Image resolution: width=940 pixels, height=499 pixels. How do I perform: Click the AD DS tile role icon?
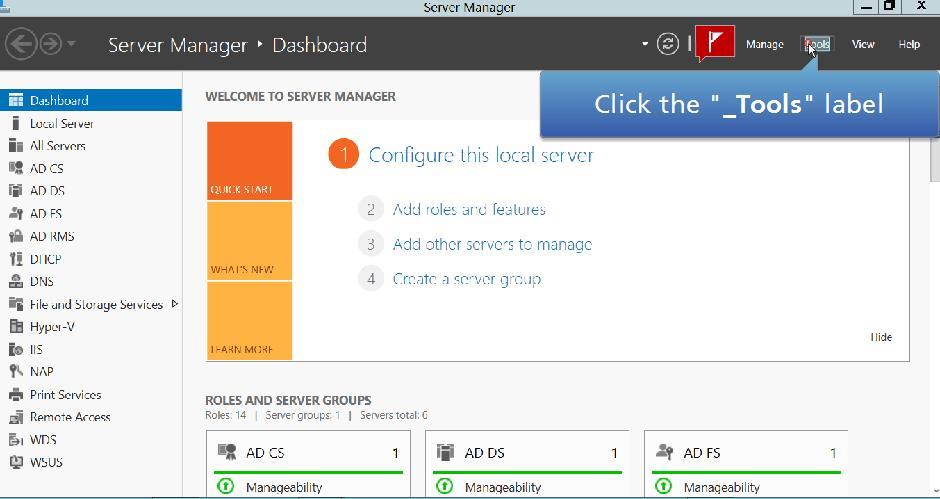pos(445,452)
